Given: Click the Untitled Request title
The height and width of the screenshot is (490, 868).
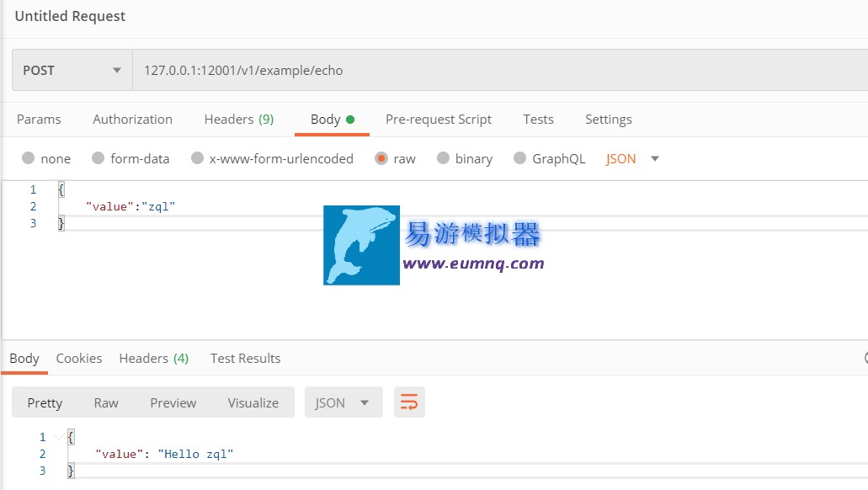Looking at the screenshot, I should click(71, 16).
